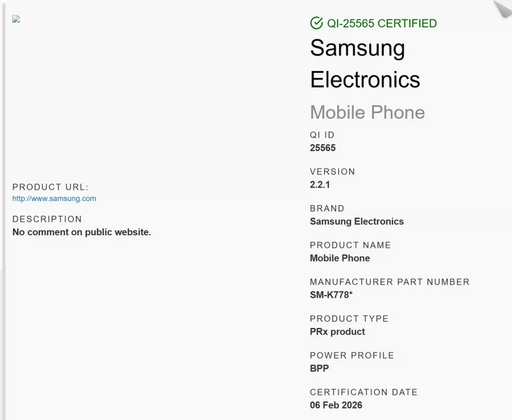Click the gray Mobile Phone subtitle
The height and width of the screenshot is (420, 512).
pos(367,112)
